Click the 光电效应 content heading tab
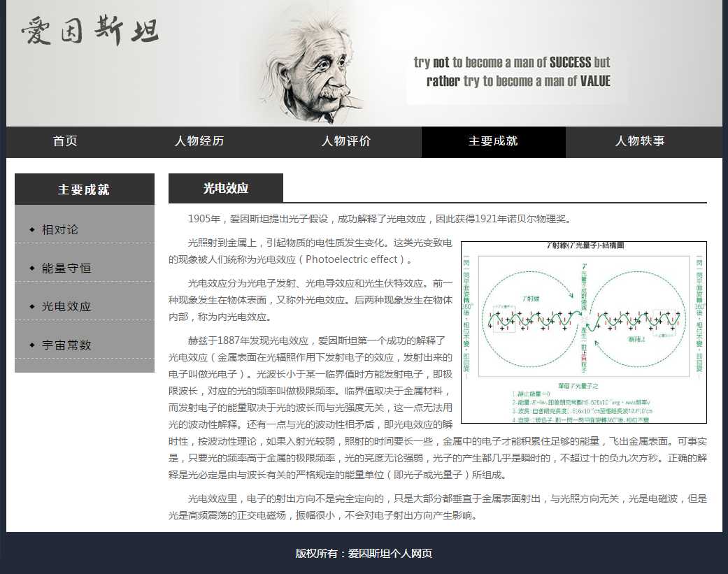 click(x=226, y=188)
